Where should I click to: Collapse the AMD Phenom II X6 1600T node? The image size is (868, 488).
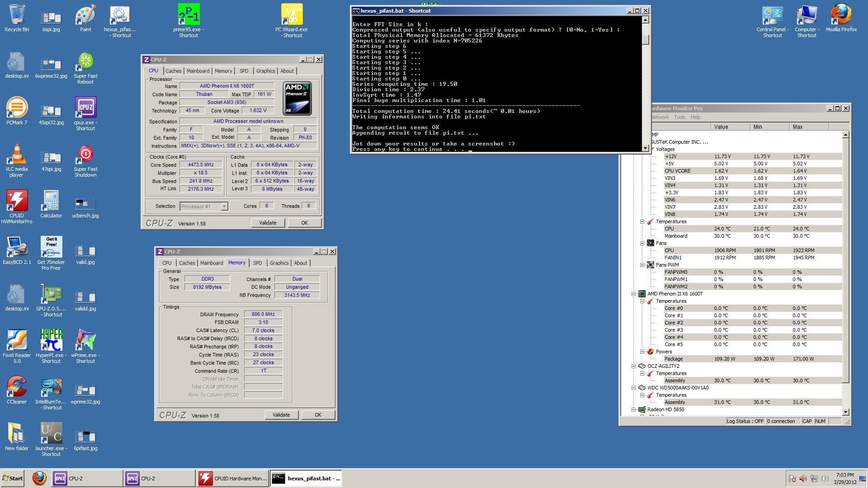[x=634, y=294]
